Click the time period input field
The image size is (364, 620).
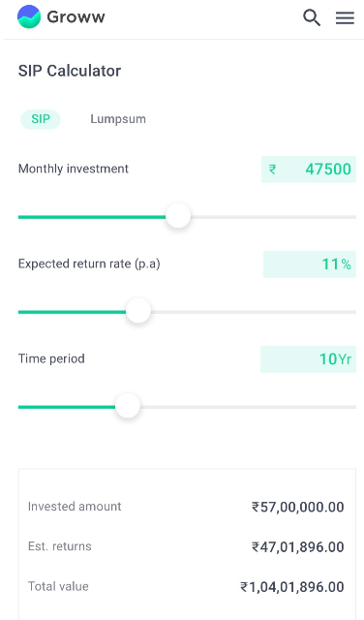[308, 359]
